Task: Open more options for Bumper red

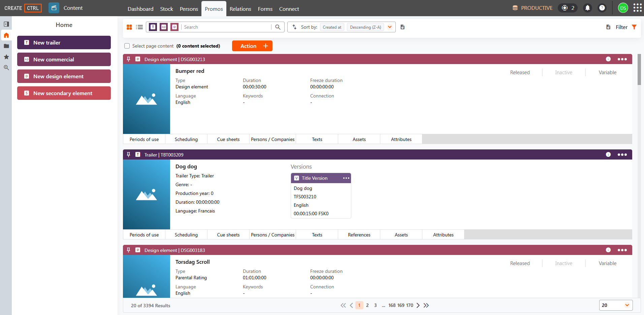Action: coord(622,59)
